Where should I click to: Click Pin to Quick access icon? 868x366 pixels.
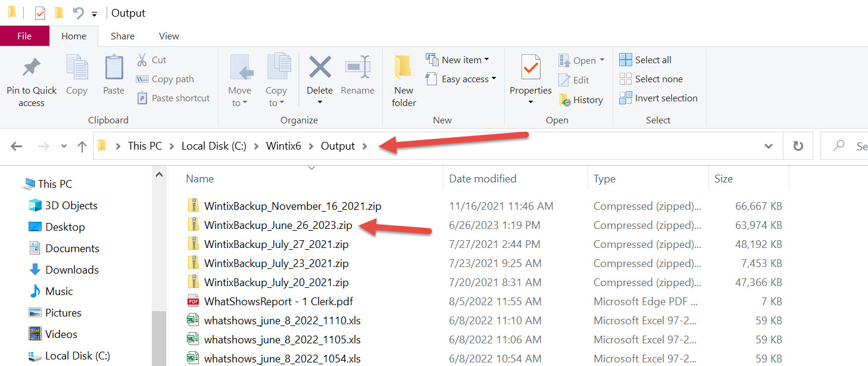click(32, 67)
